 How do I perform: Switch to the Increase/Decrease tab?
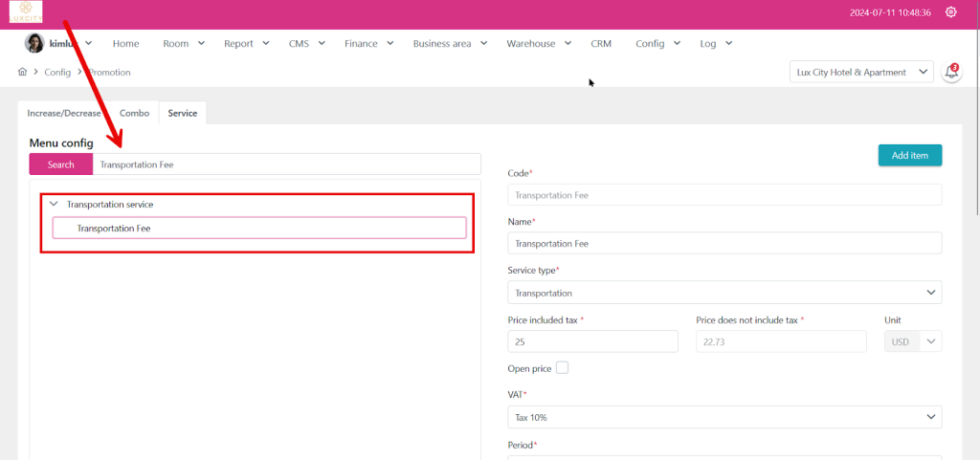[63, 113]
